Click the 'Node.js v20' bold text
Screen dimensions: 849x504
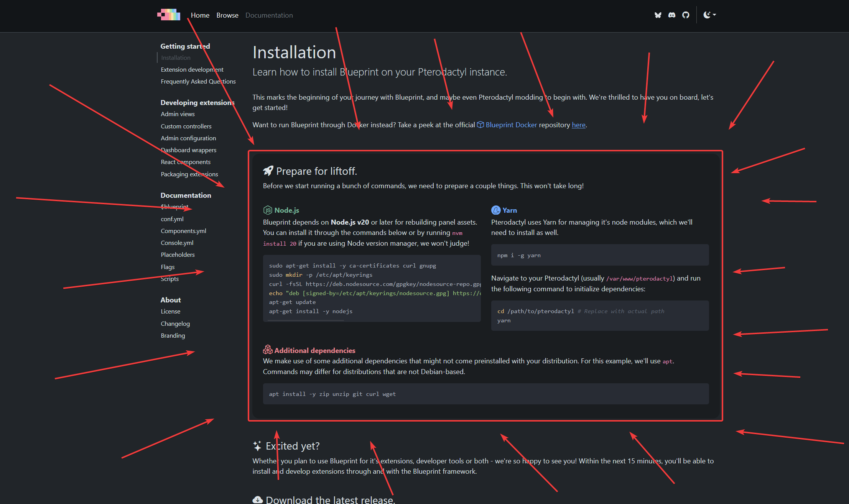[x=350, y=222]
